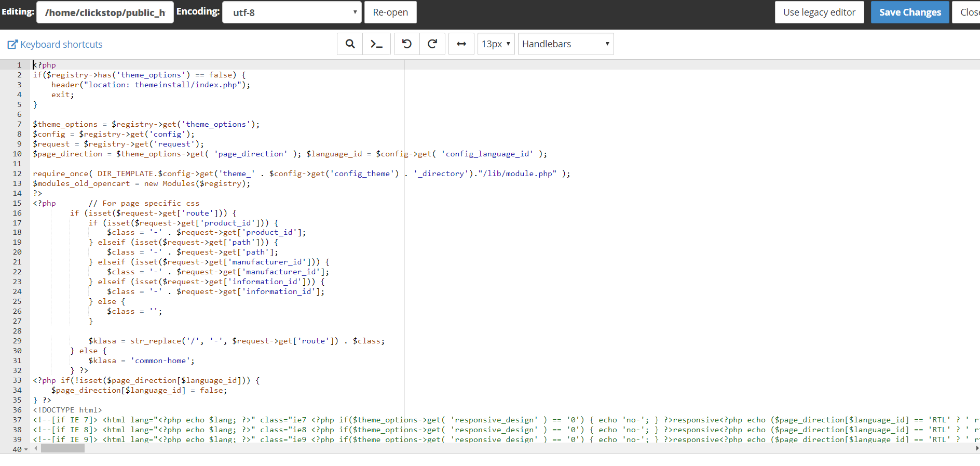Click "$class = '';" on line 26

[x=134, y=311]
